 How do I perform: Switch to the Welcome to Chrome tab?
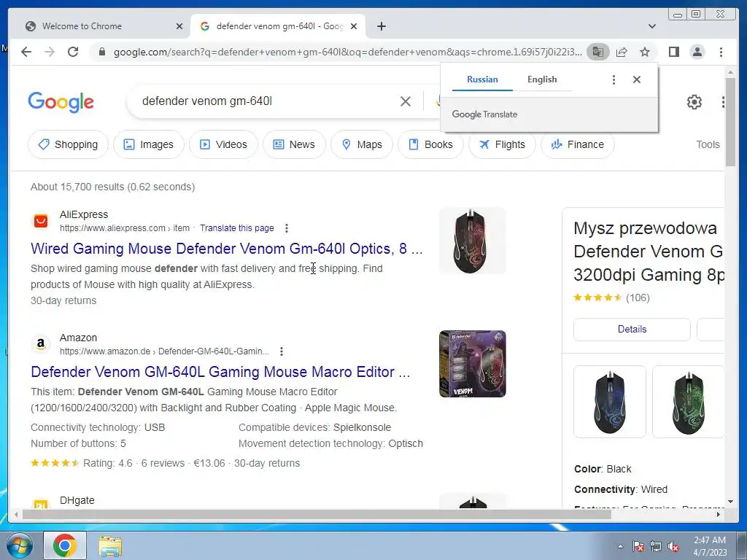point(103,26)
